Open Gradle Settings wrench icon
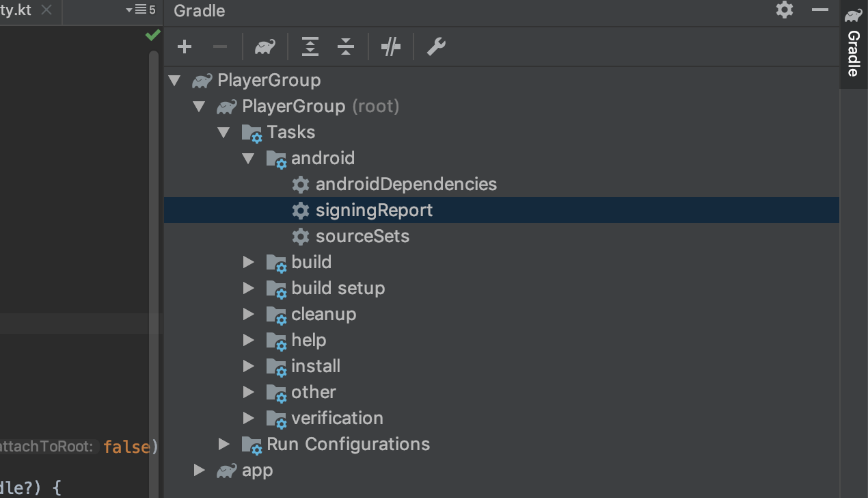 (436, 47)
